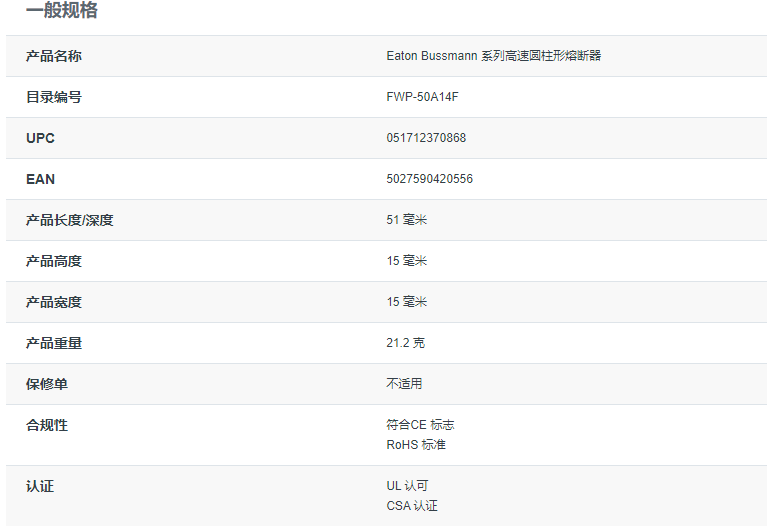
Task: Click the 产品长度/深度 label
Action: (69, 220)
